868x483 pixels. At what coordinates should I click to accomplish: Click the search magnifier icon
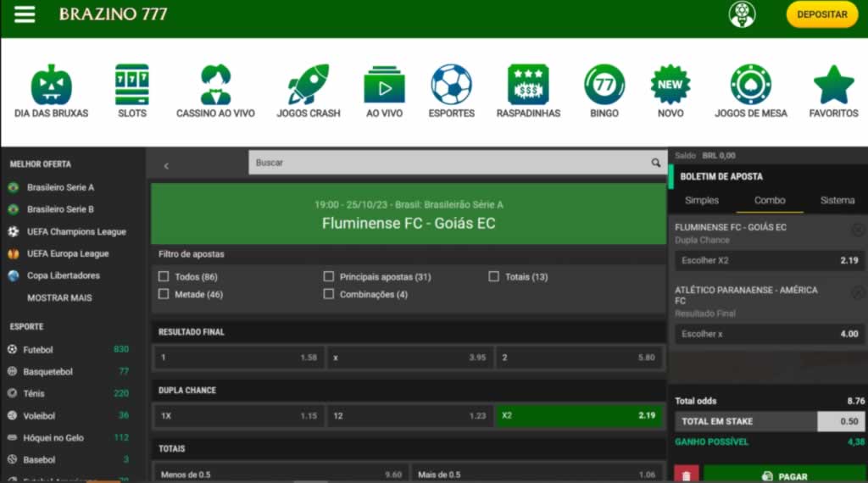point(655,163)
